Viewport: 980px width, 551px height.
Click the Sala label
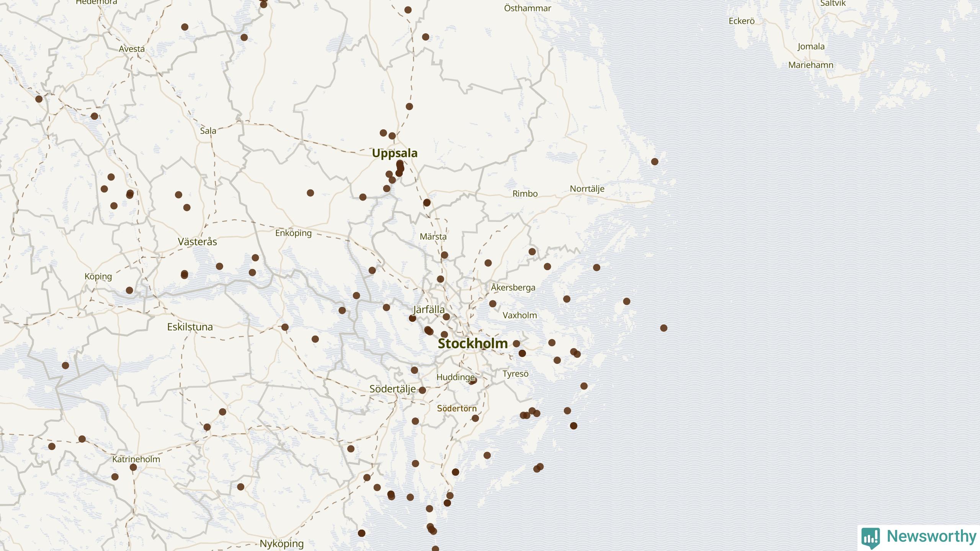208,131
